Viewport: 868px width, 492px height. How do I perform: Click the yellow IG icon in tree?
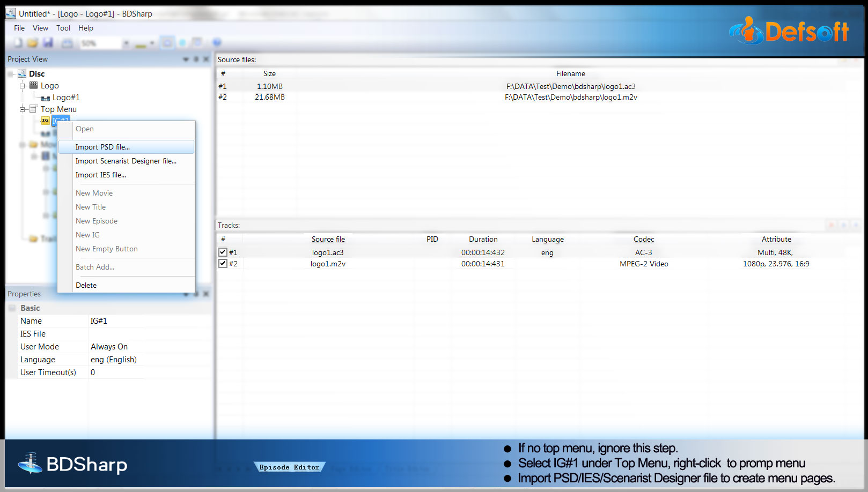pos(46,121)
